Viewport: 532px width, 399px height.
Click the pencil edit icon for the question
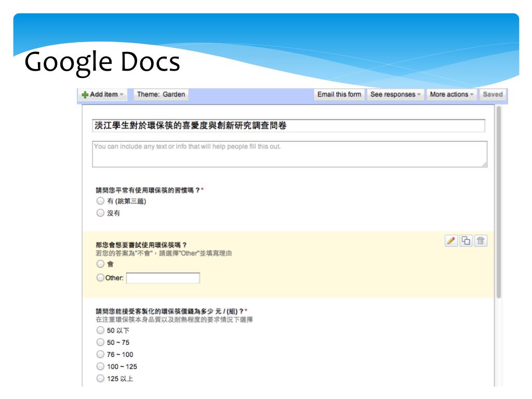(451, 241)
